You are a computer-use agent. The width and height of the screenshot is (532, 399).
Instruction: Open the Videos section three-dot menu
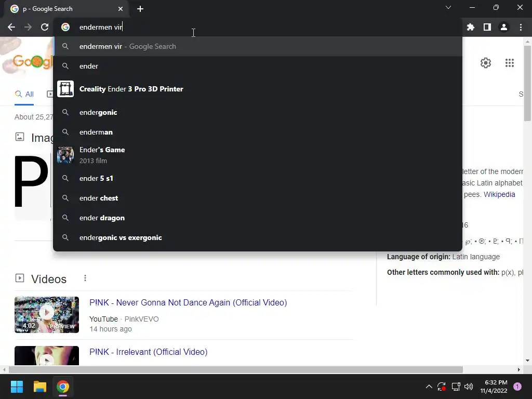[x=85, y=278]
